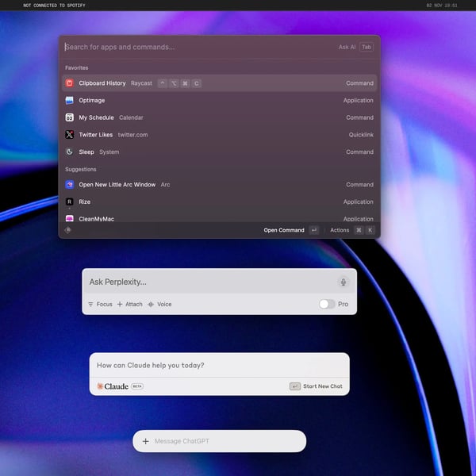Click the plus icon in ChatGPT bar
This screenshot has height=476, width=476.
(146, 441)
